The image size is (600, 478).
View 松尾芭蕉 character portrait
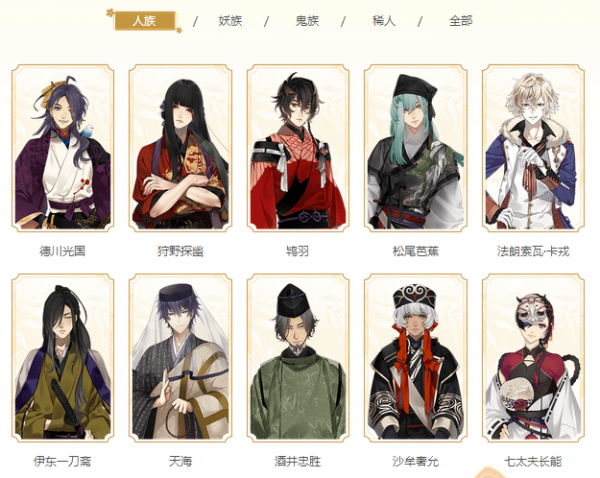click(416, 148)
